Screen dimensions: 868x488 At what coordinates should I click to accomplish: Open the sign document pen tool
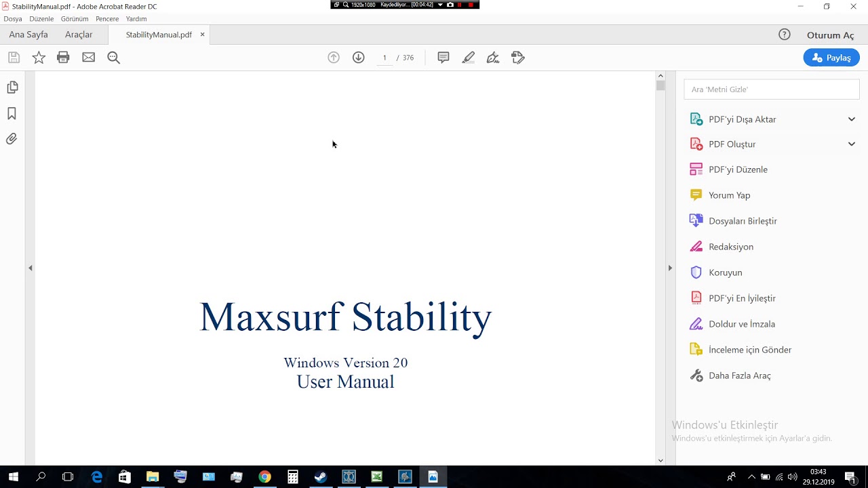(x=493, y=58)
